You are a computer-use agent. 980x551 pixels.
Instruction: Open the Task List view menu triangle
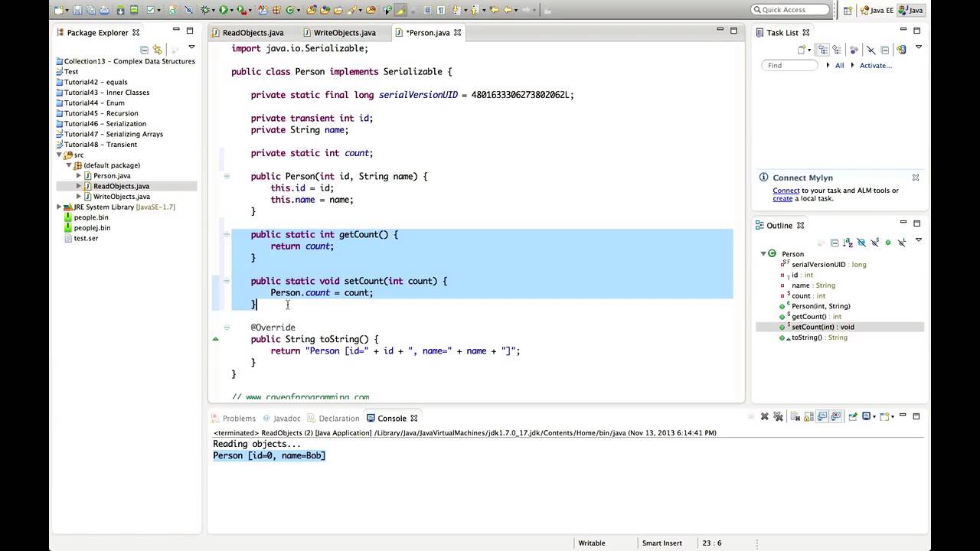click(919, 47)
